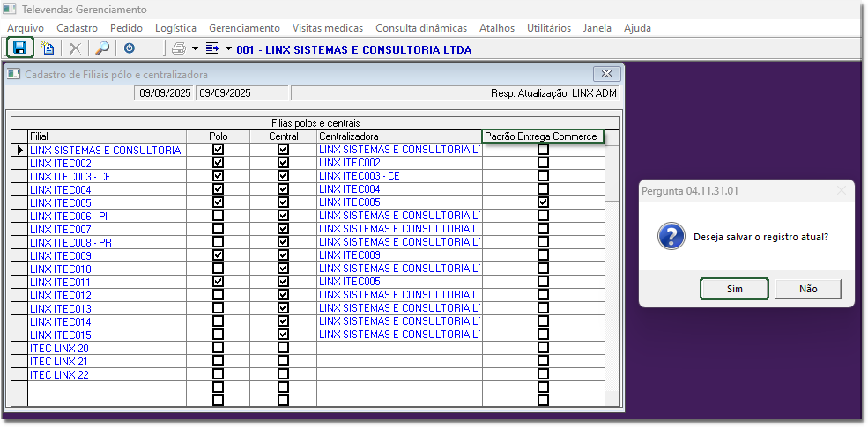
Task: Open the Atalhos menu
Action: tap(496, 27)
